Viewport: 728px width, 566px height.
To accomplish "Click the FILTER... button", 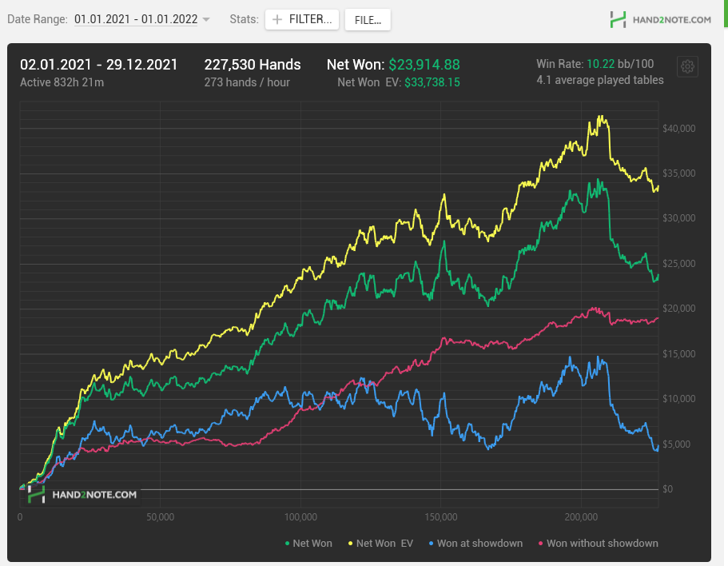I will [302, 19].
